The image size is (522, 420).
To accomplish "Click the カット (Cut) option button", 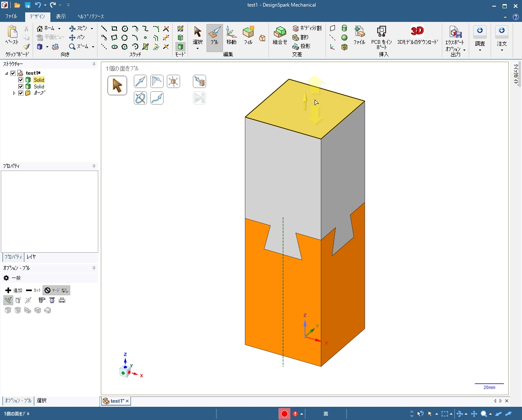I will point(33,290).
